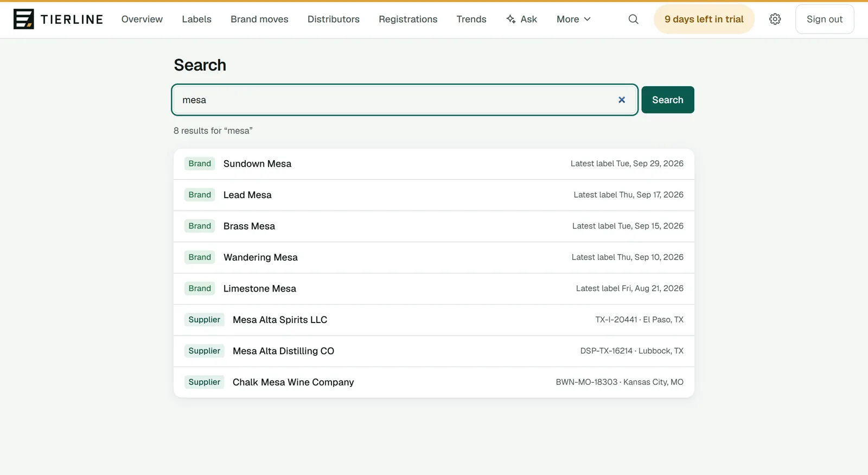Open the Wandering Mesa brand result
Screen dimensions: 868x475
[434, 257]
